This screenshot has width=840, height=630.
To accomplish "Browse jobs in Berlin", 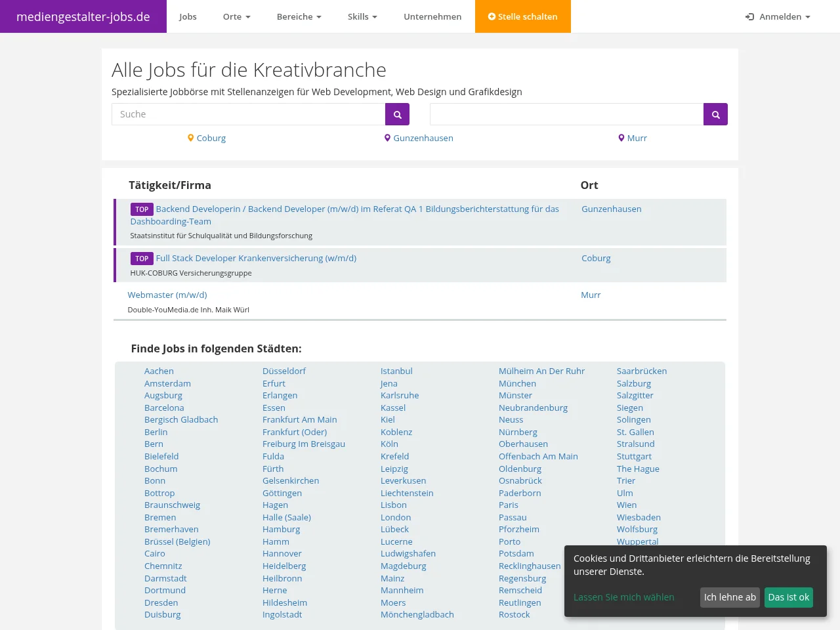I will (156, 432).
